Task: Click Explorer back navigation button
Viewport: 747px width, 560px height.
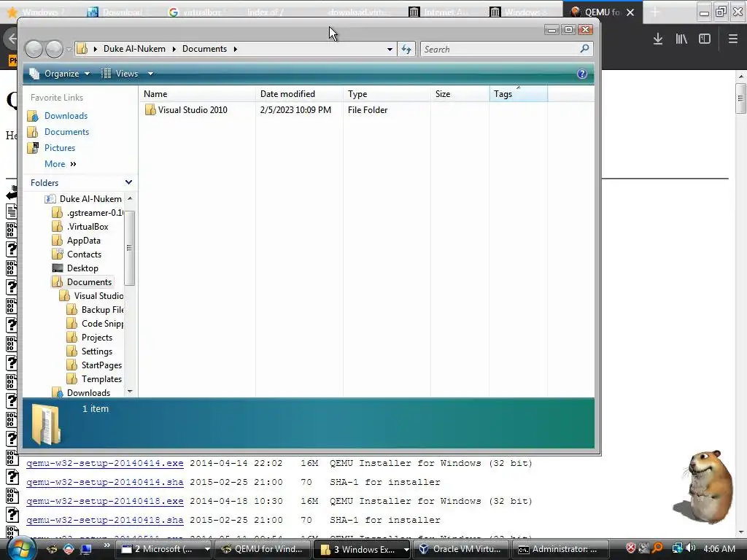Action: coord(34,49)
